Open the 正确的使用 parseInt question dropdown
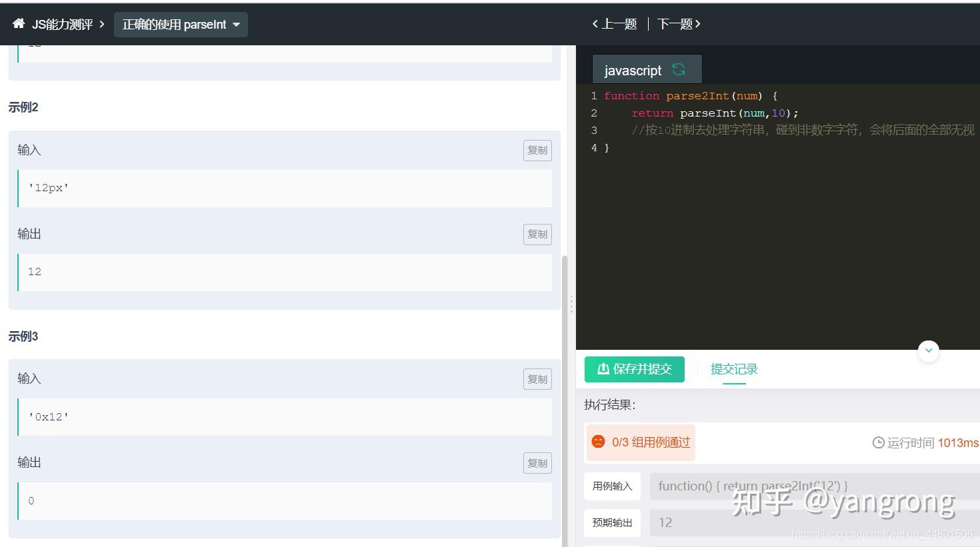Image resolution: width=980 pixels, height=547 pixels. 181,25
